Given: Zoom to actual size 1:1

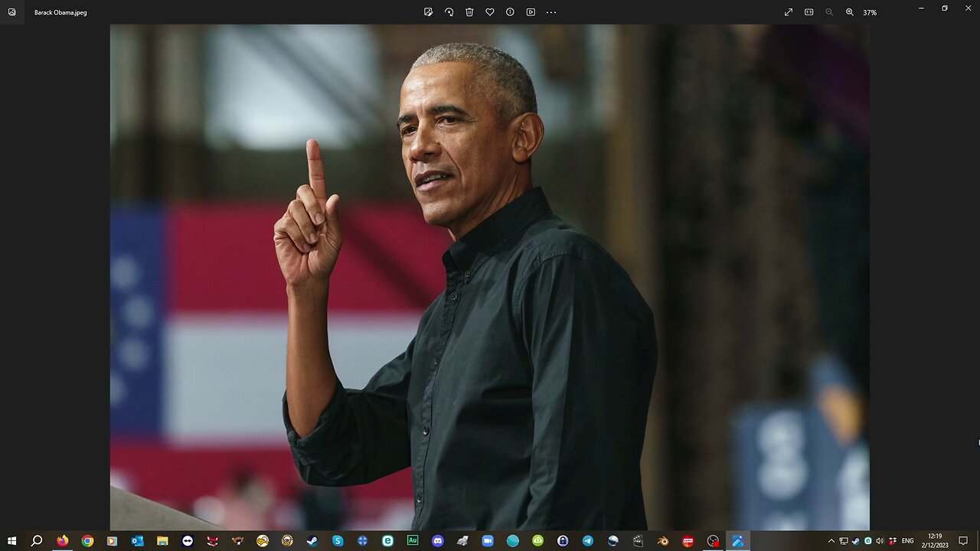Looking at the screenshot, I should 808,12.
